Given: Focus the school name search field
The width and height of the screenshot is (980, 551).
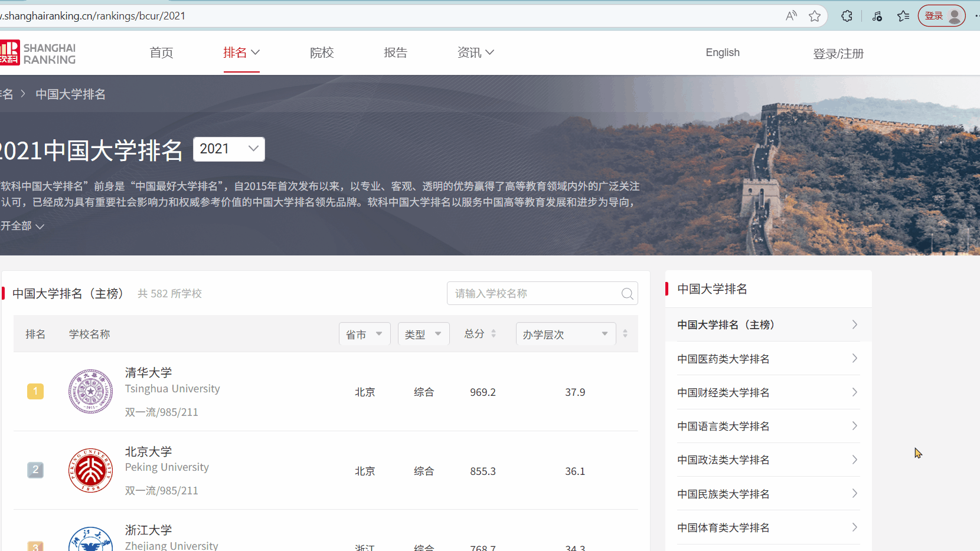Looking at the screenshot, I should click(x=542, y=293).
